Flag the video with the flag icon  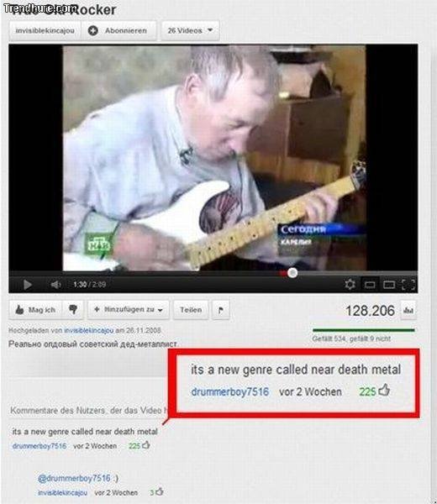click(x=221, y=310)
